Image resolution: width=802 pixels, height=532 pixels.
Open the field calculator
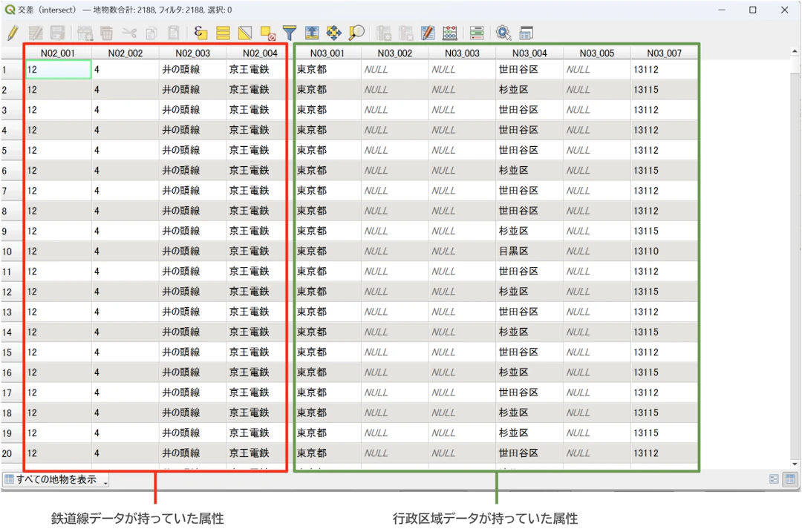(x=450, y=33)
